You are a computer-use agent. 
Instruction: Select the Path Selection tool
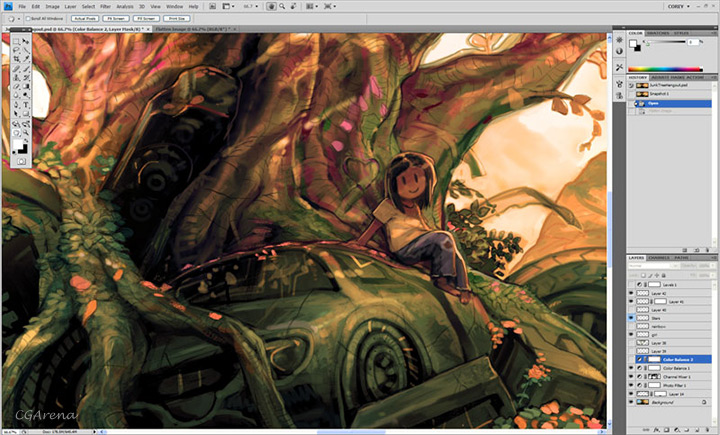[16, 113]
